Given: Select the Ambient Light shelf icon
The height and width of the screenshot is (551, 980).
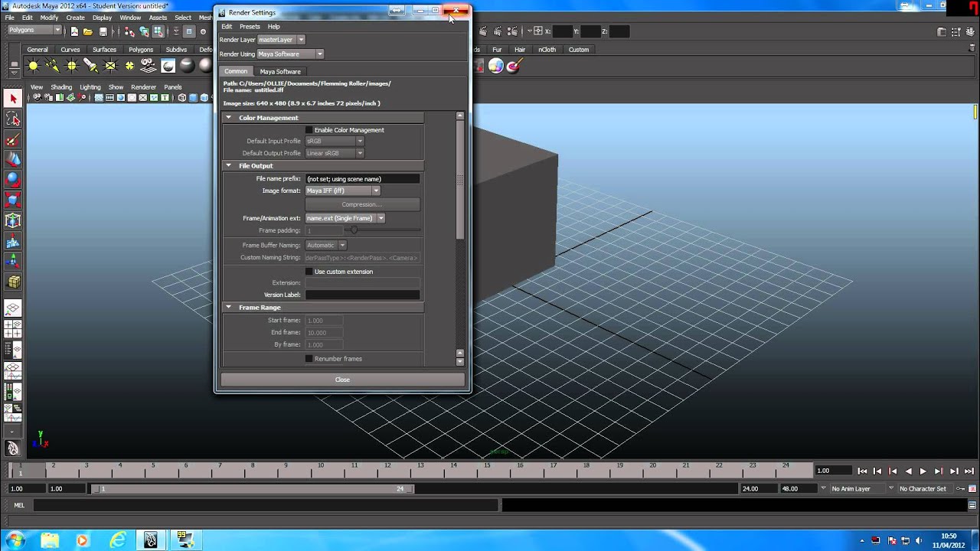Looking at the screenshot, I should pyautogui.click(x=34, y=66).
